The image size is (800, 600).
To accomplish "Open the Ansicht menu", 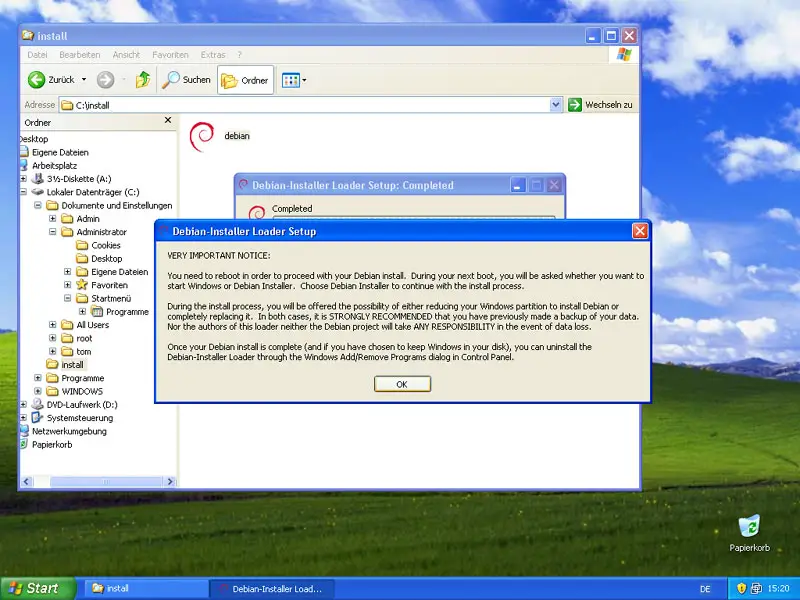I will (x=126, y=55).
